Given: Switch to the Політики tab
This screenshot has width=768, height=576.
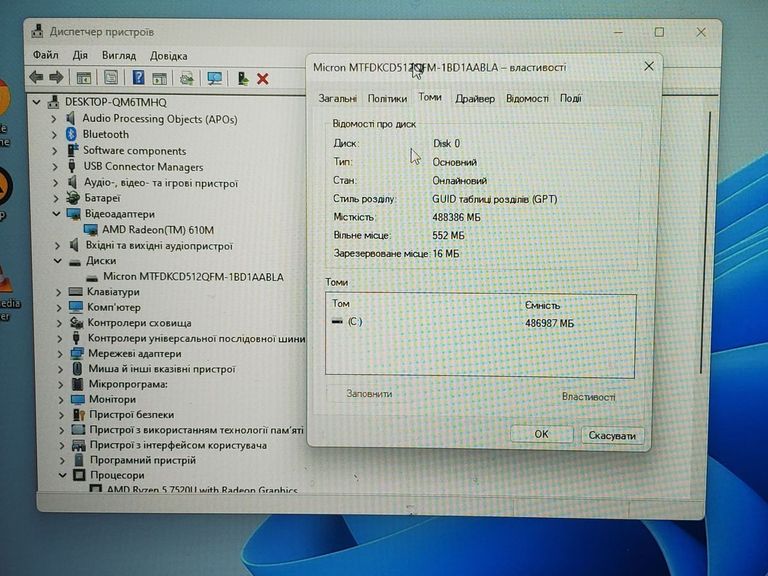Looking at the screenshot, I should pos(387,98).
